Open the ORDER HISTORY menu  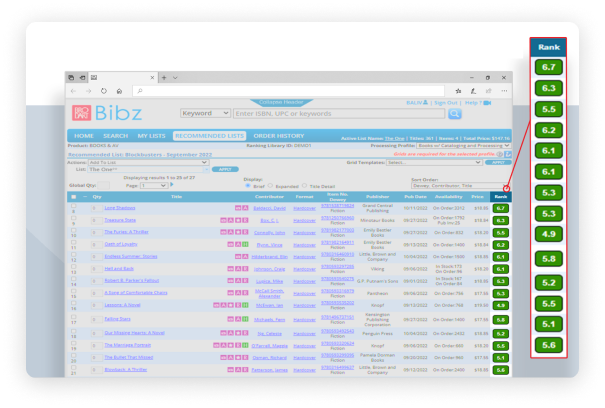(x=279, y=136)
